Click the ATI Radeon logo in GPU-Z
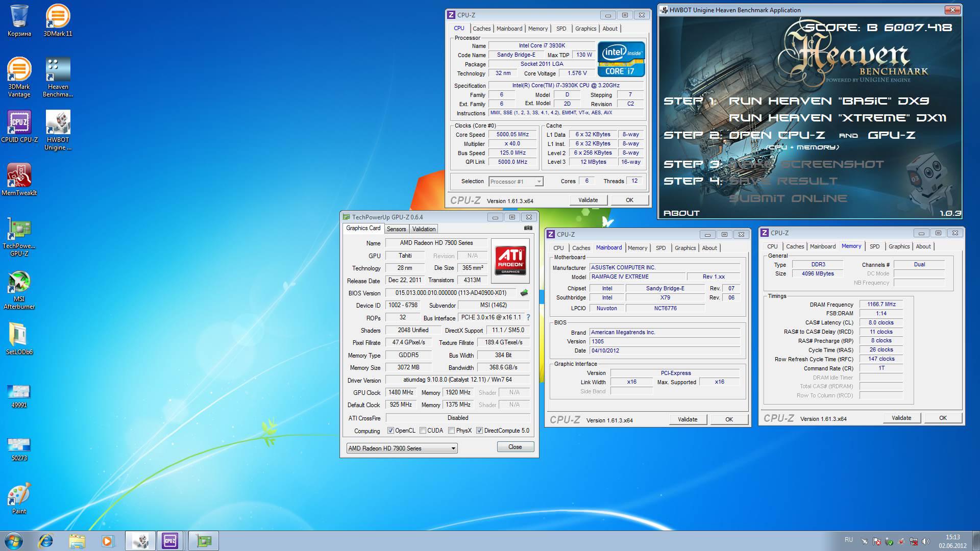980x551 pixels. [510, 261]
